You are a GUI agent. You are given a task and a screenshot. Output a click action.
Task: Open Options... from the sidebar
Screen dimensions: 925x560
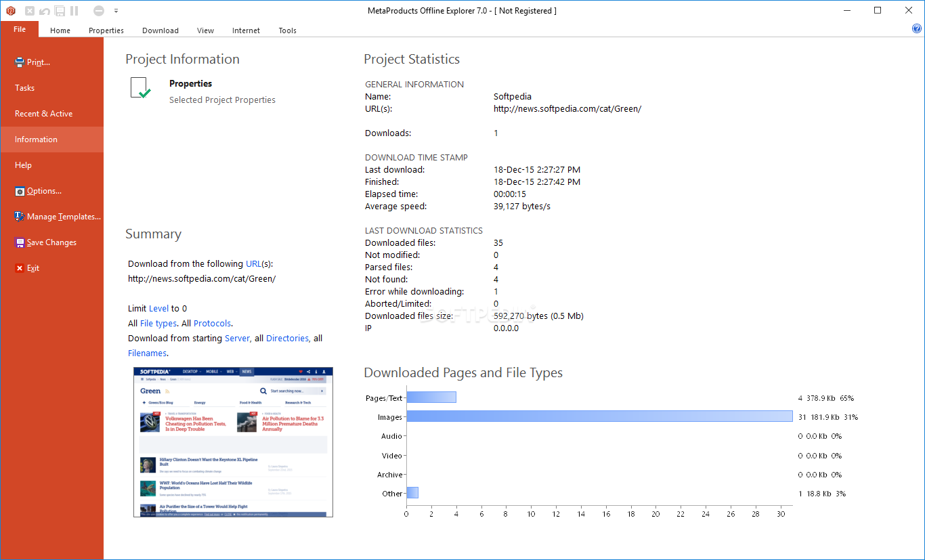[x=52, y=191]
